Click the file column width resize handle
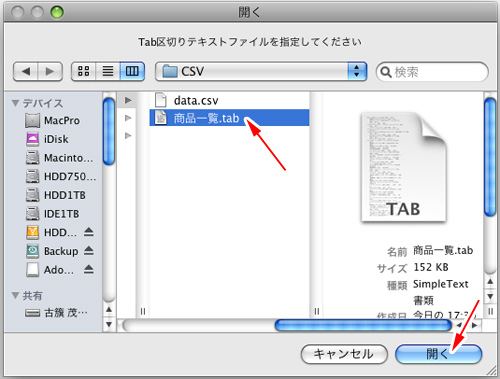500x379 pixels. pos(316,311)
